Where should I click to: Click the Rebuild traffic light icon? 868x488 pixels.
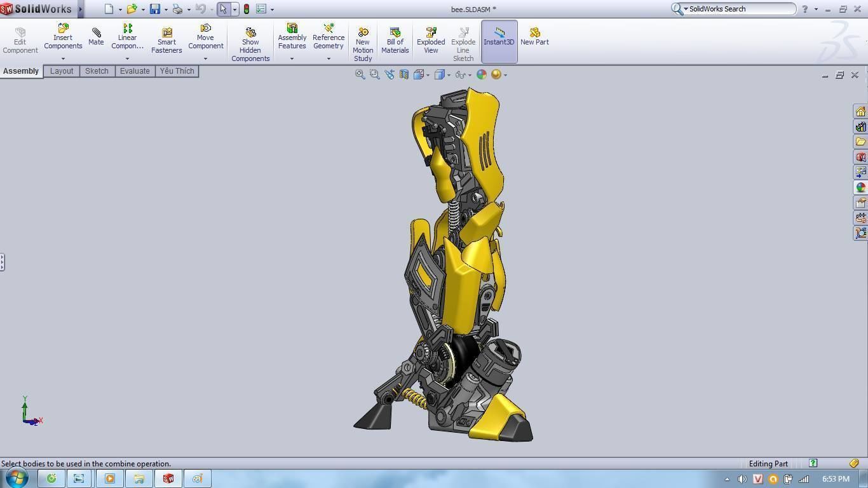coord(246,9)
